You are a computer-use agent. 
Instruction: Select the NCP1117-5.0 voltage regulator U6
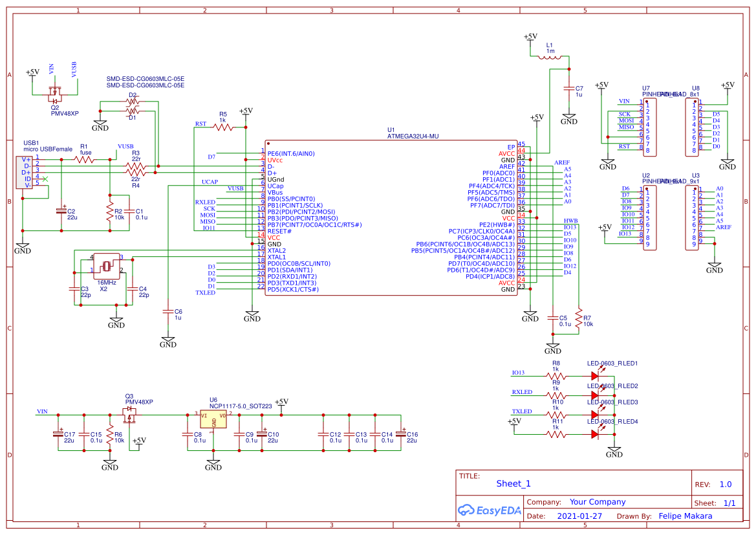coord(213,419)
